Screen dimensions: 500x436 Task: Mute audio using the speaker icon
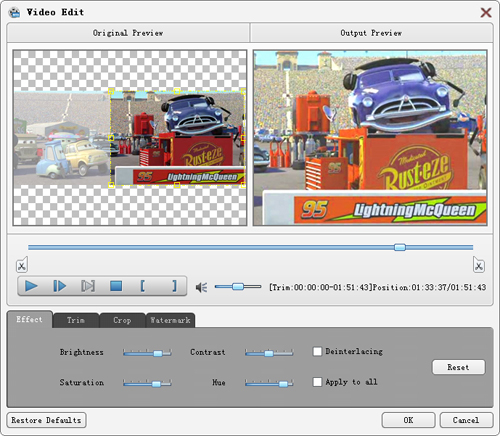tap(201, 287)
